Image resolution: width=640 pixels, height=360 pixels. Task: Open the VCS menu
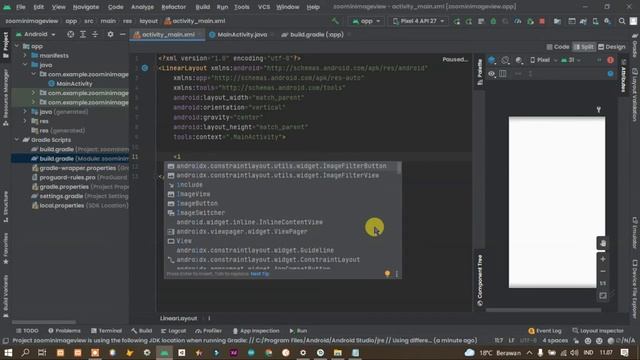coord(264,7)
